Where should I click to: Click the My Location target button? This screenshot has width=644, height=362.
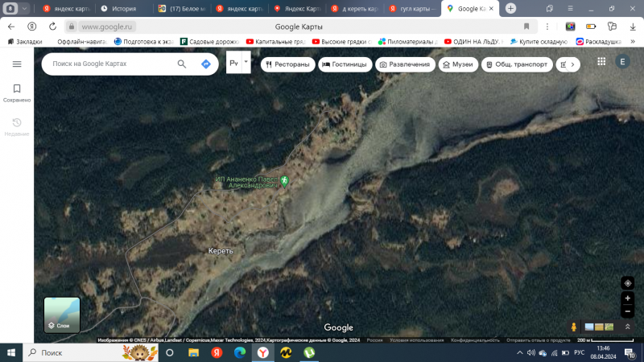click(627, 282)
